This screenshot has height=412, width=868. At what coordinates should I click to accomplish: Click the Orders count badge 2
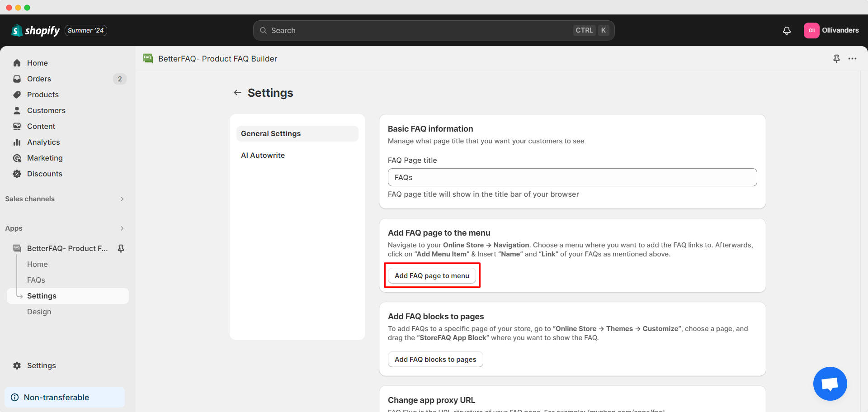pos(119,79)
